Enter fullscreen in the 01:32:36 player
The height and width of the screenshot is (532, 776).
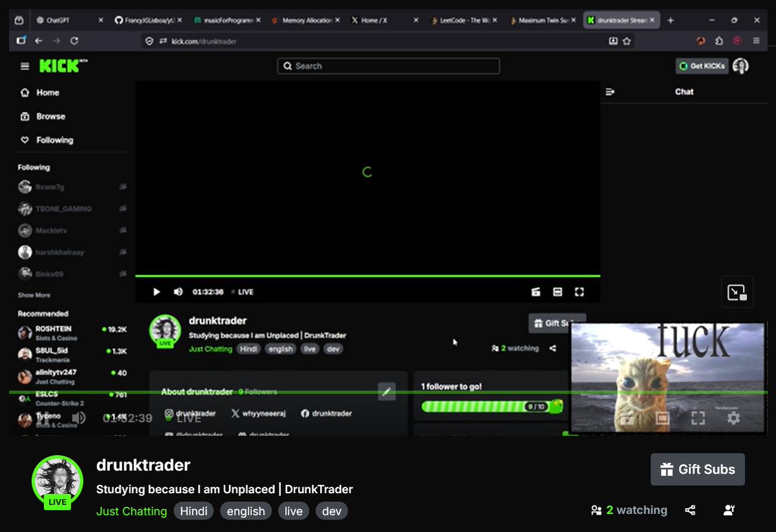coord(579,292)
